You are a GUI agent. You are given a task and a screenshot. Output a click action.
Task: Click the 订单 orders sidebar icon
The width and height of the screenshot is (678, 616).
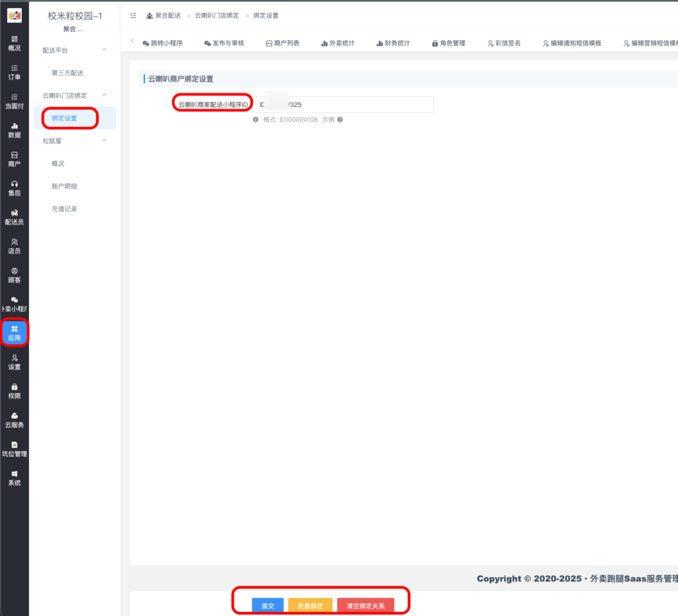pos(14,67)
